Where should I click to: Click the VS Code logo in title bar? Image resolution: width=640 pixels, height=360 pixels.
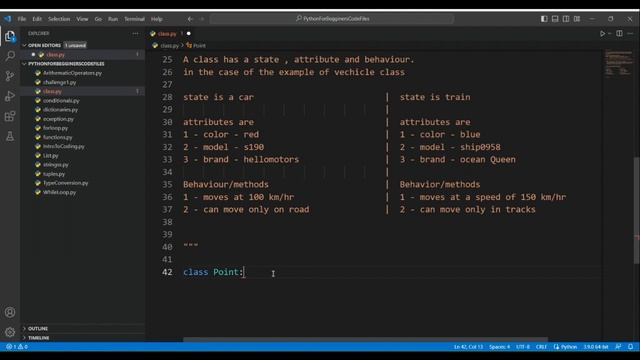[x=7, y=19]
